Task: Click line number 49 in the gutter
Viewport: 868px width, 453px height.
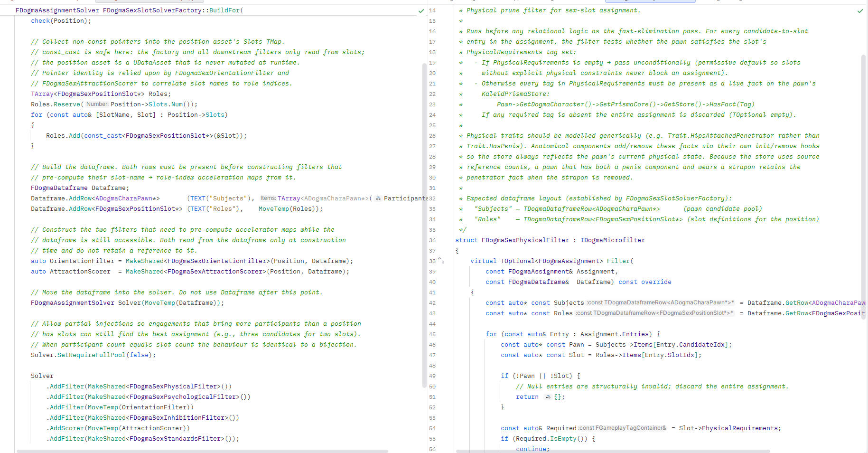Action: pyautogui.click(x=432, y=376)
